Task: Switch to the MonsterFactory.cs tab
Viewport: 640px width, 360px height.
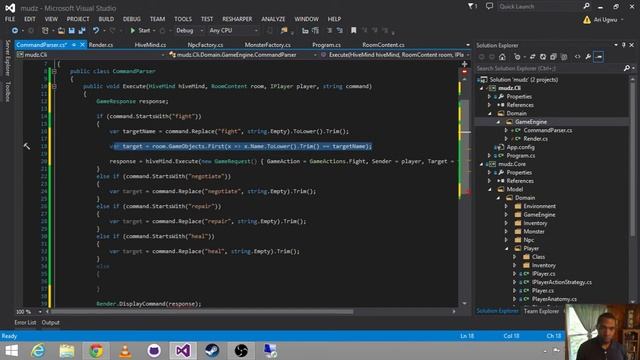Action: [268, 45]
